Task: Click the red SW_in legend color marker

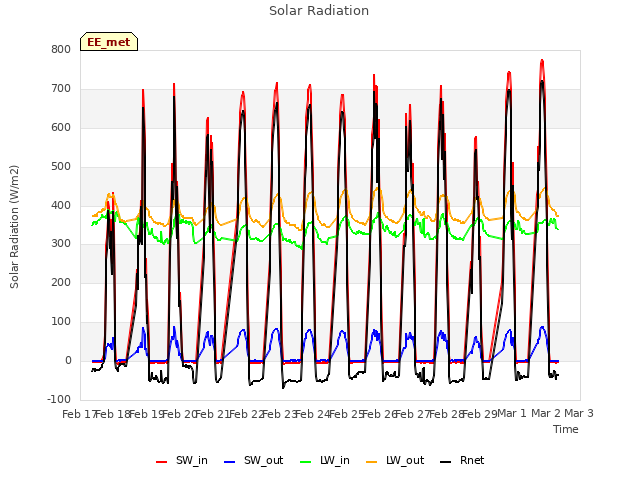Action: (x=162, y=462)
